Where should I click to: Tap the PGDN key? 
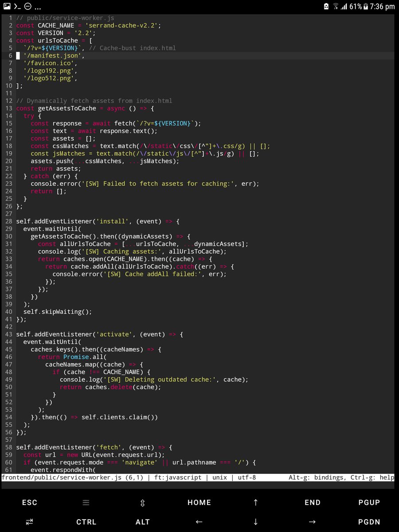pyautogui.click(x=369, y=522)
